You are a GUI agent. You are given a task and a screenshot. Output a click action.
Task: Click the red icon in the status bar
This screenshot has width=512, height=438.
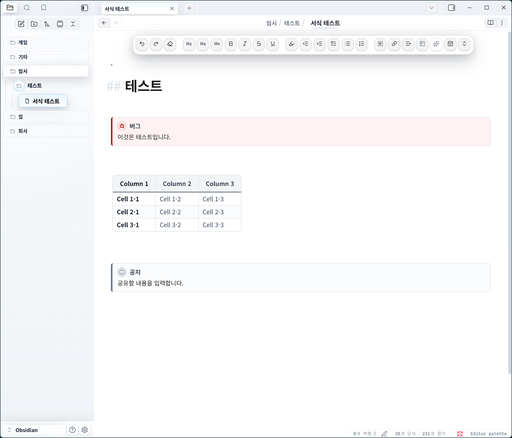(460, 434)
